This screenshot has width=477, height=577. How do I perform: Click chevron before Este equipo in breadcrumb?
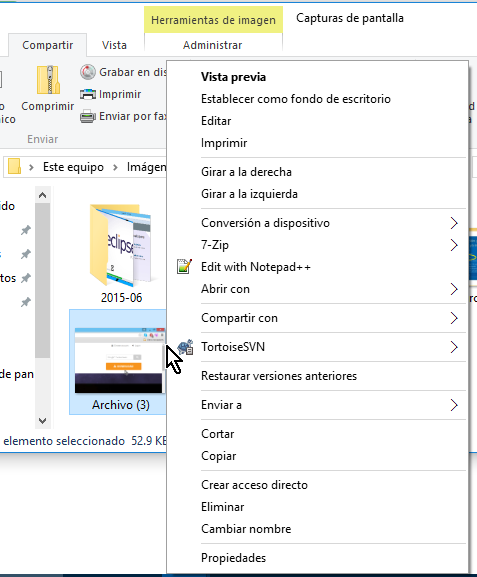click(31, 167)
